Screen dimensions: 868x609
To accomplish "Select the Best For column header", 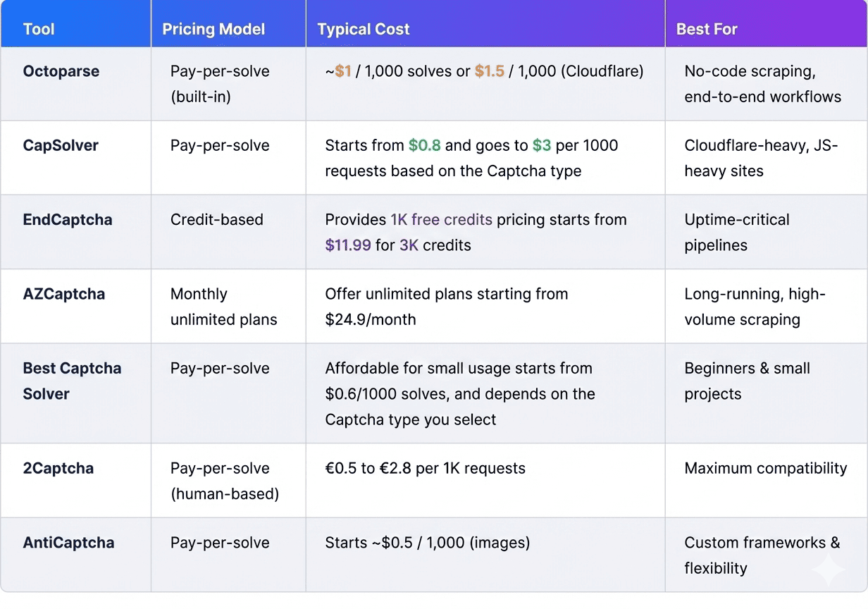I will [x=707, y=30].
